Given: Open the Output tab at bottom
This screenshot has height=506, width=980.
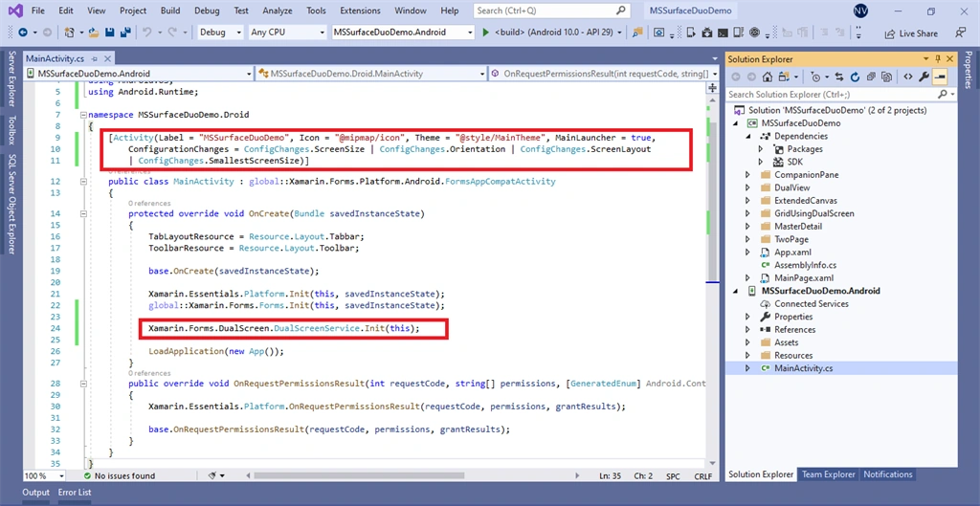Looking at the screenshot, I should click(x=35, y=493).
